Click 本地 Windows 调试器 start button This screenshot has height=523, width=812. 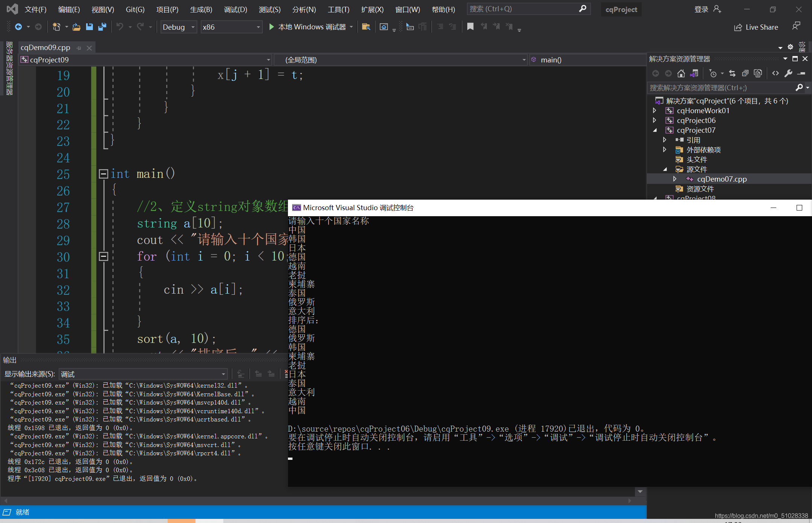(312, 27)
